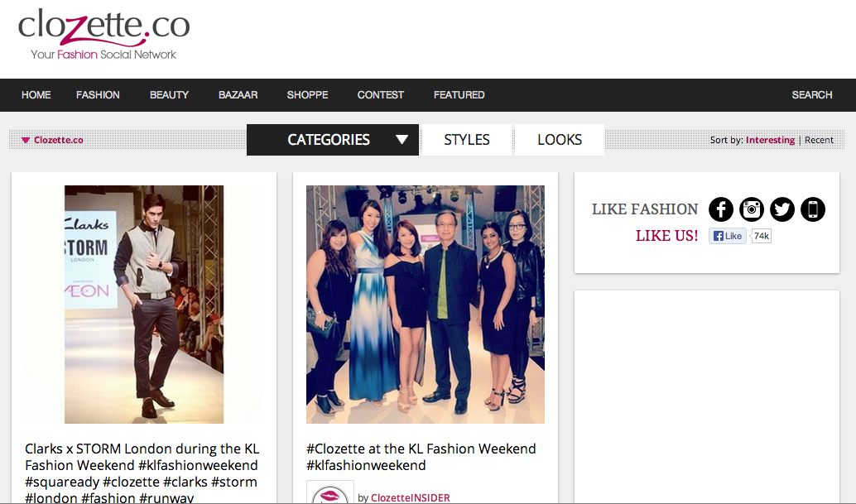Open the KL Fashion Weekend group photo
This screenshot has height=504, width=856.
pos(426,304)
